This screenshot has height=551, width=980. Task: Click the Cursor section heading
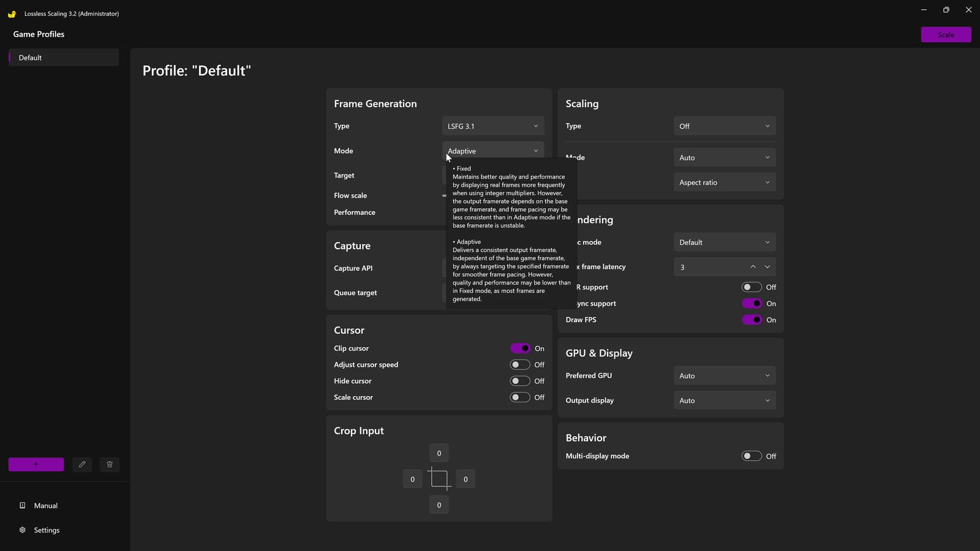[x=349, y=330]
